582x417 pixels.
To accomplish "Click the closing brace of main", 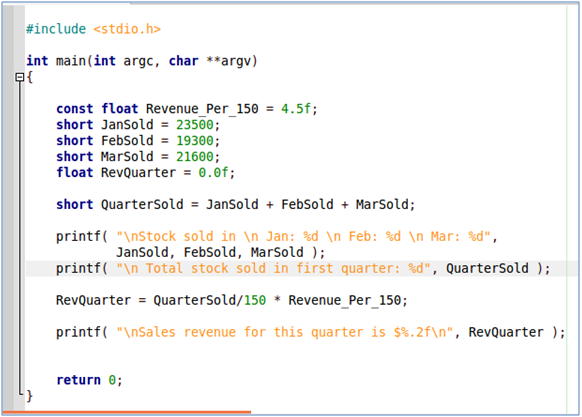I will (30, 396).
